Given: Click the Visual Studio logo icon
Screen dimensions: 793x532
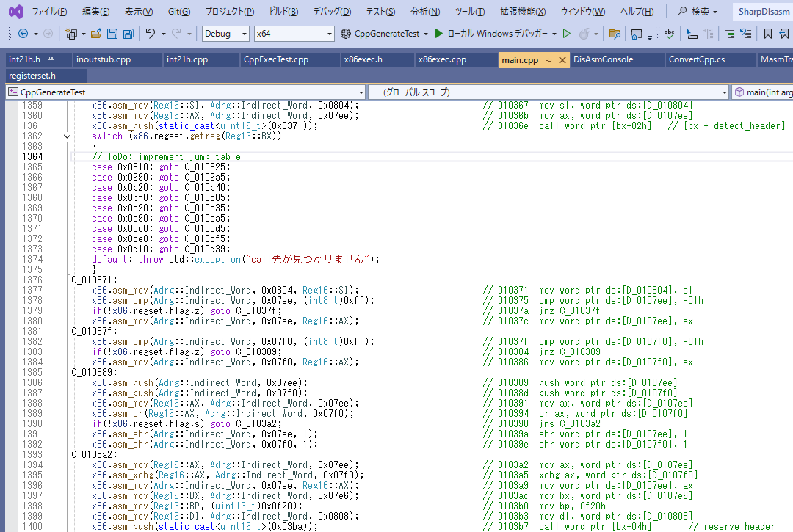Looking at the screenshot, I should pyautogui.click(x=15, y=11).
